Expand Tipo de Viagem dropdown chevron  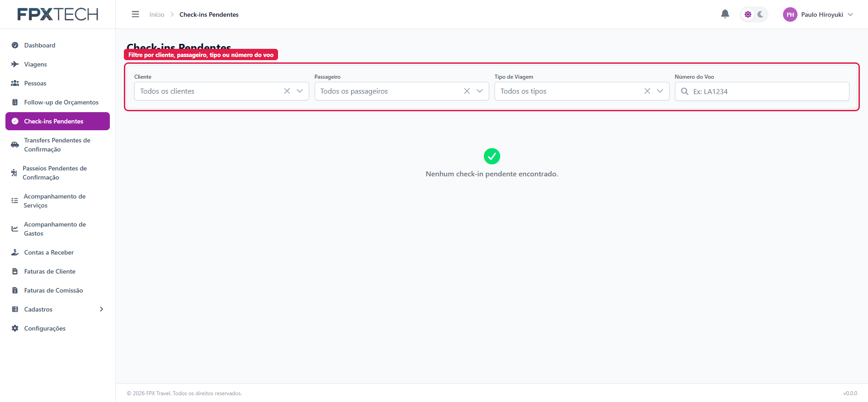(x=660, y=91)
